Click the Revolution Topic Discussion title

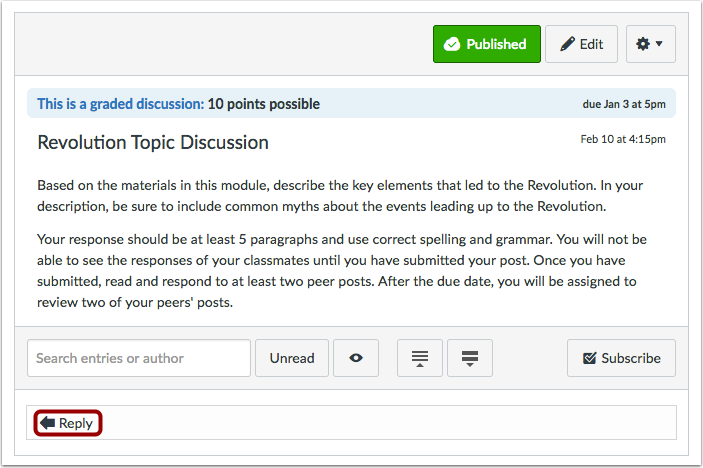tap(153, 142)
